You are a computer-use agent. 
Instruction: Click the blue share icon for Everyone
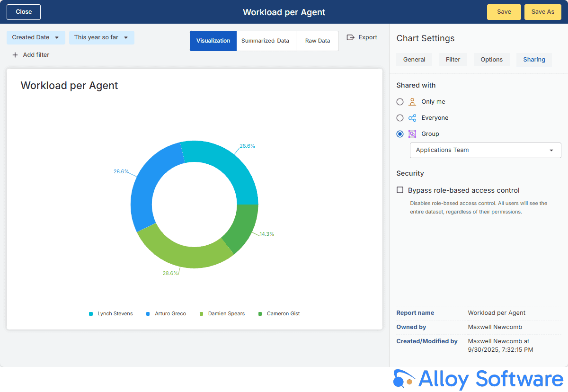coord(412,118)
